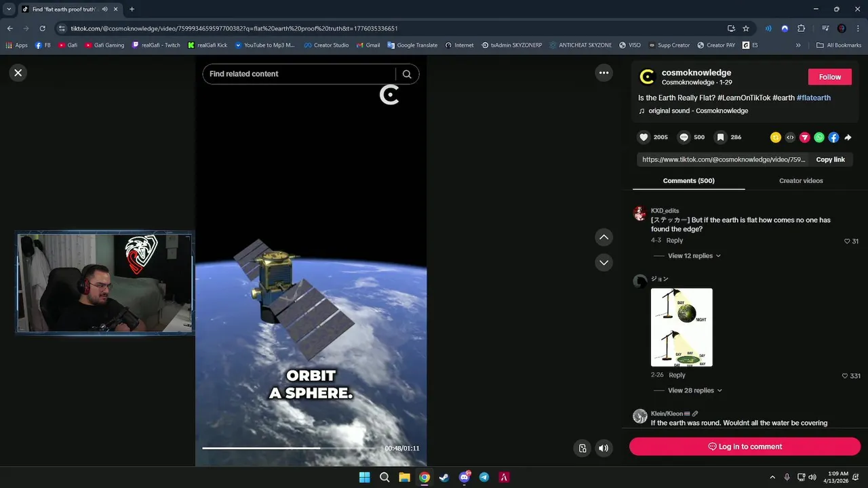This screenshot has height=488, width=868.
Task: Open the Google Translate bookmark
Action: click(412, 45)
